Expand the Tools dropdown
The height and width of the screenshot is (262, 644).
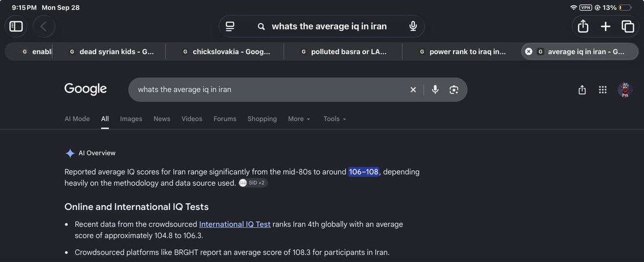(x=334, y=119)
